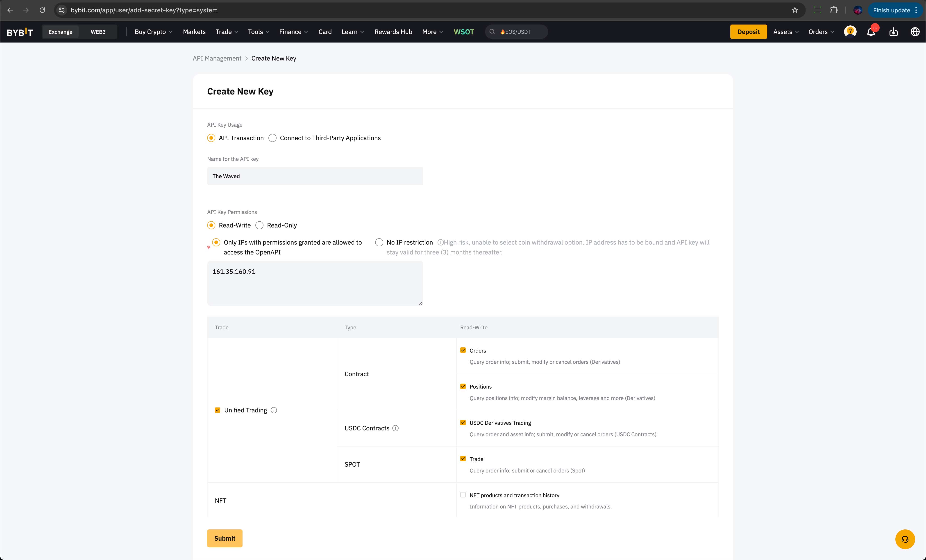Click the search icon for EOS/USDT
The image size is (926, 560).
coord(493,32)
